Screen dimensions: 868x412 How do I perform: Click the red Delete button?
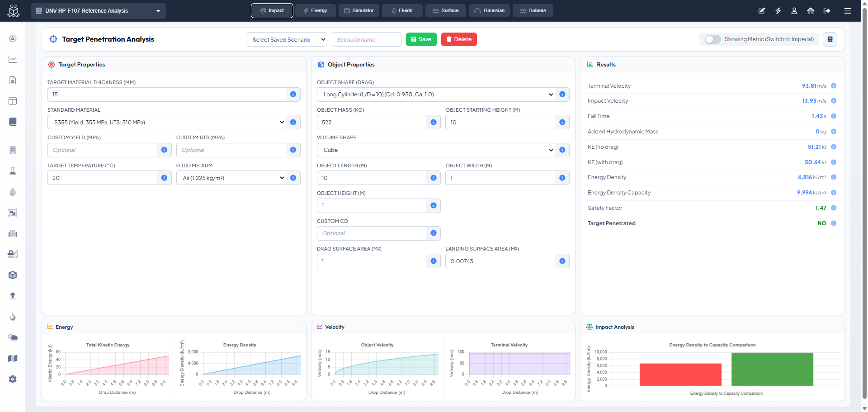[459, 39]
